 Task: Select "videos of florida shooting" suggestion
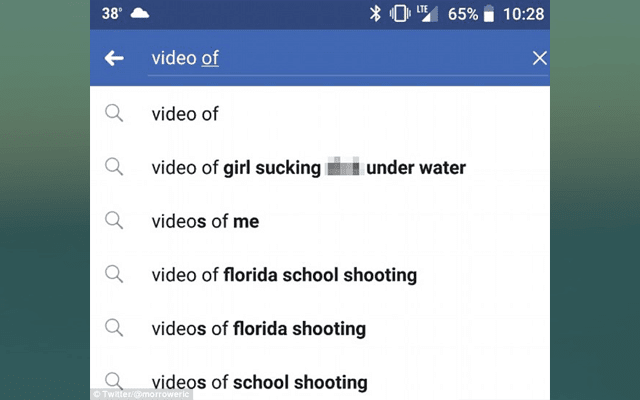click(258, 328)
